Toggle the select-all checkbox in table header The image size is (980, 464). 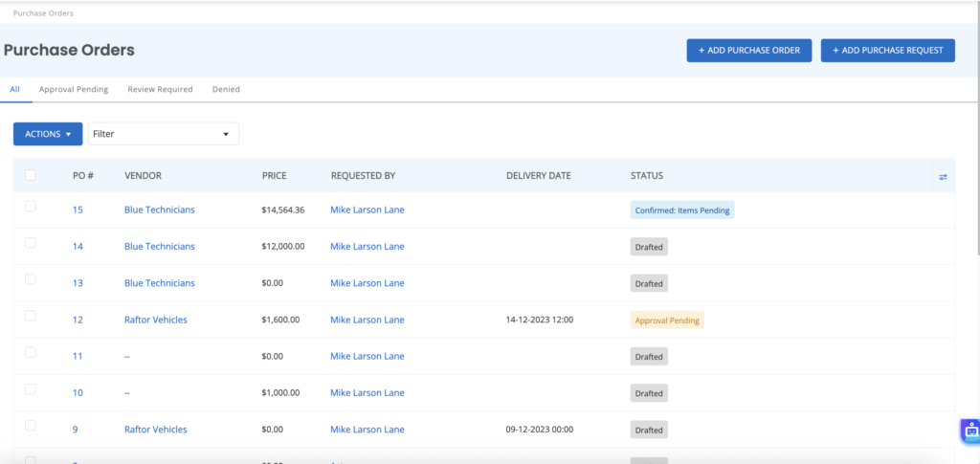[x=31, y=175]
